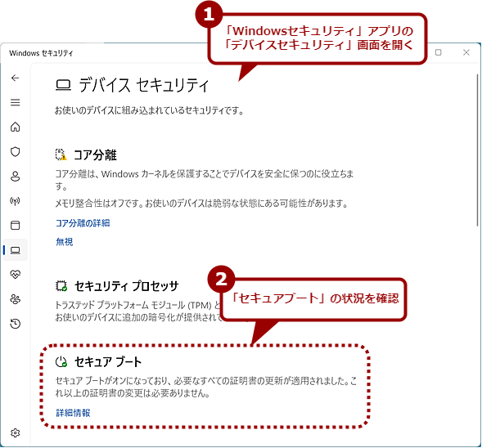Open App & browser control icon

tap(15, 225)
